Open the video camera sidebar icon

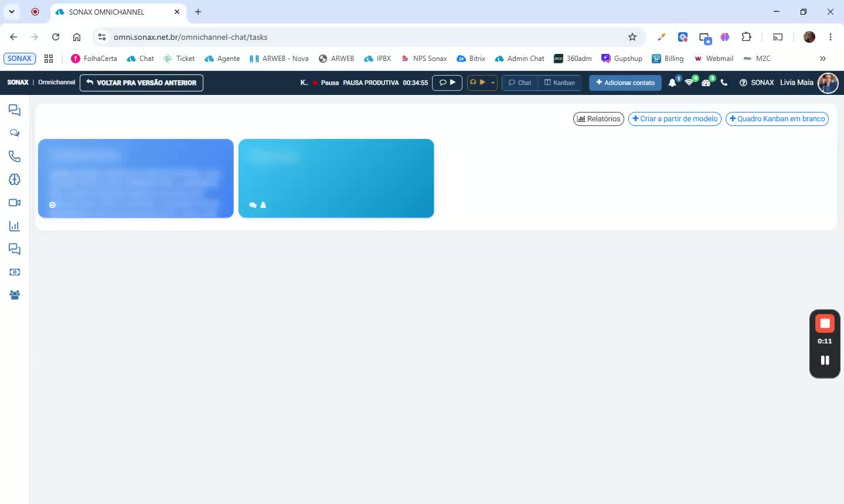click(x=15, y=203)
